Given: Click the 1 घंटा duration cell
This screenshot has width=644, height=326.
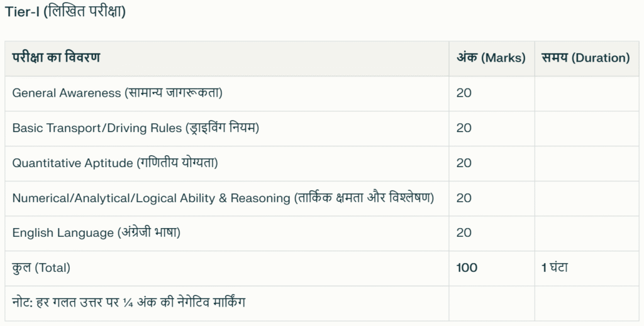Looking at the screenshot, I should (x=555, y=268).
